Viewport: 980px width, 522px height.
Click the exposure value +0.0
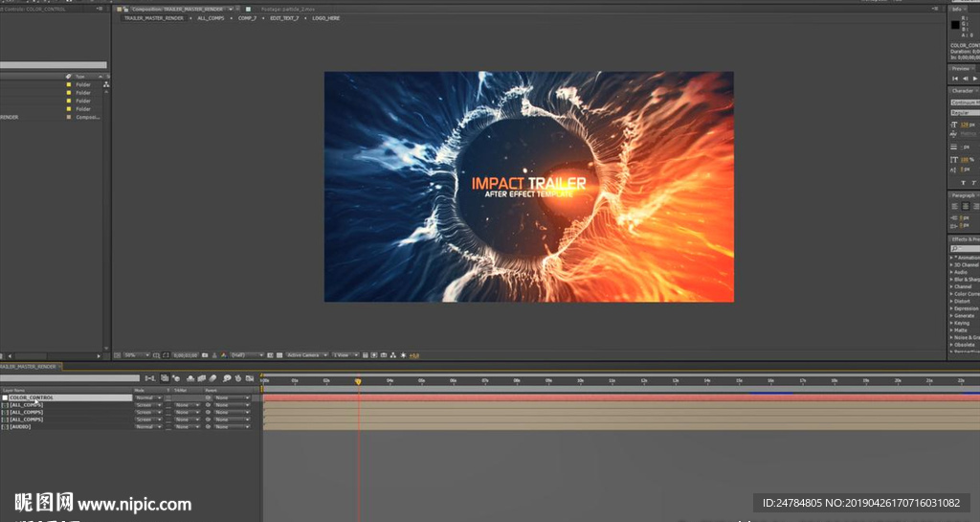(413, 355)
